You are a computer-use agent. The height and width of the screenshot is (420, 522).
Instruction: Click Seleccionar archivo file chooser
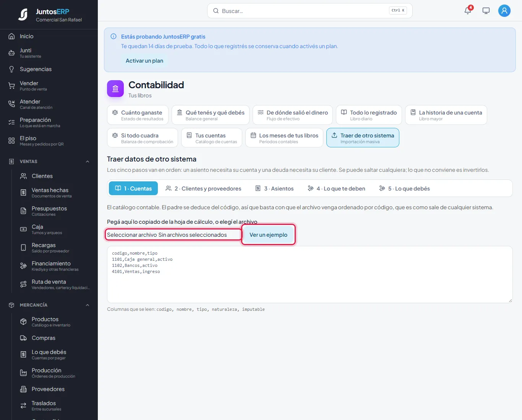point(173,234)
